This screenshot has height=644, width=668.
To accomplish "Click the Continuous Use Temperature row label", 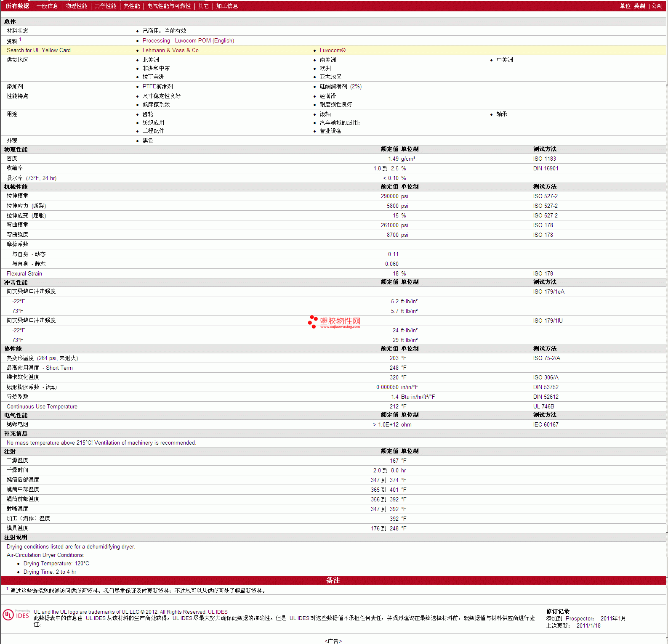I will (x=42, y=406).
